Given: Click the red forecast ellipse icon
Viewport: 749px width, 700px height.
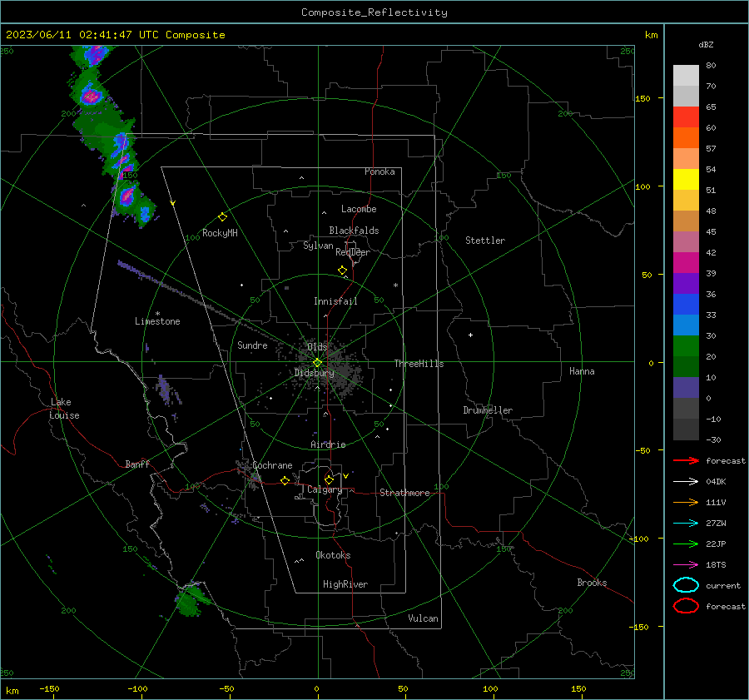Looking at the screenshot, I should [x=686, y=606].
